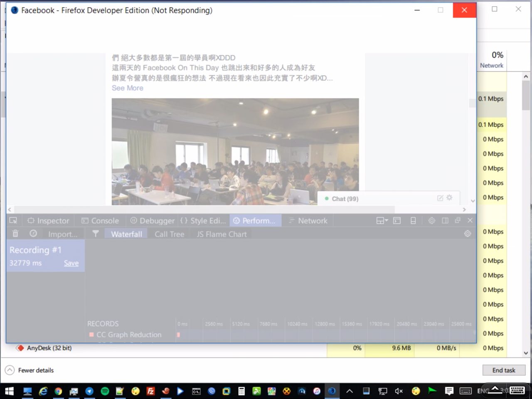
Task: Toggle the DevTools side dock icon
Action: pyautogui.click(x=445, y=221)
